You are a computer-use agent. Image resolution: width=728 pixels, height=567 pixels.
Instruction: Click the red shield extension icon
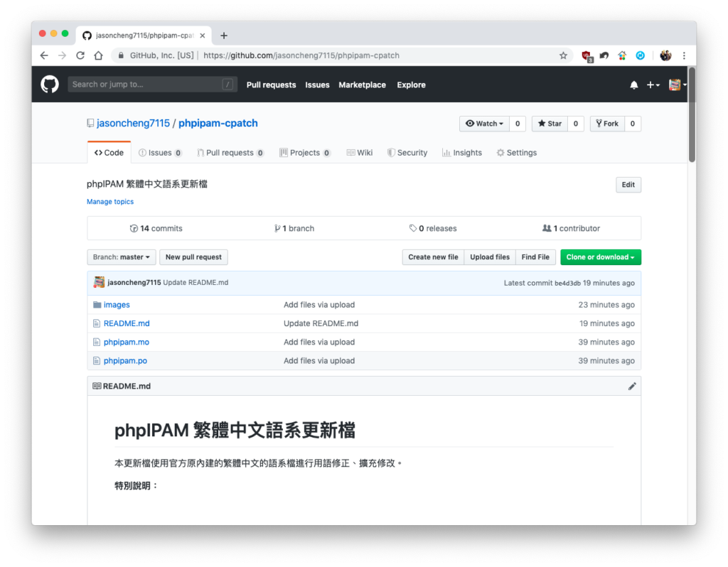tap(587, 56)
